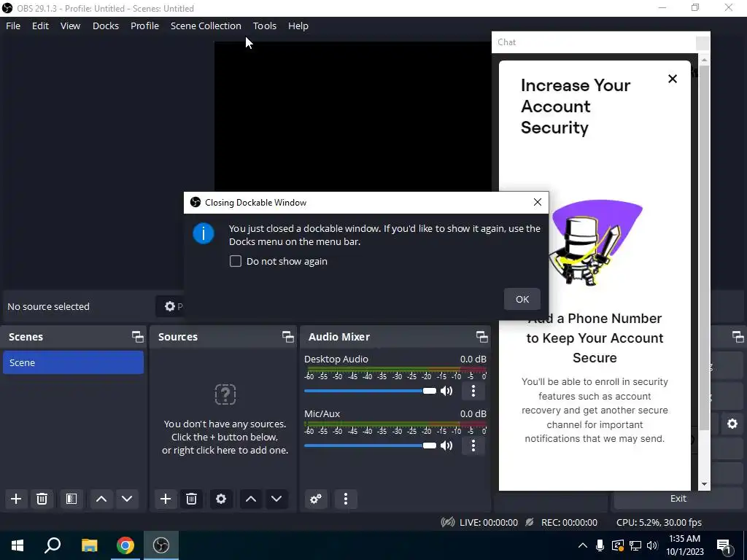Image resolution: width=747 pixels, height=560 pixels.
Task: Open Windows notification center
Action: [724, 546]
